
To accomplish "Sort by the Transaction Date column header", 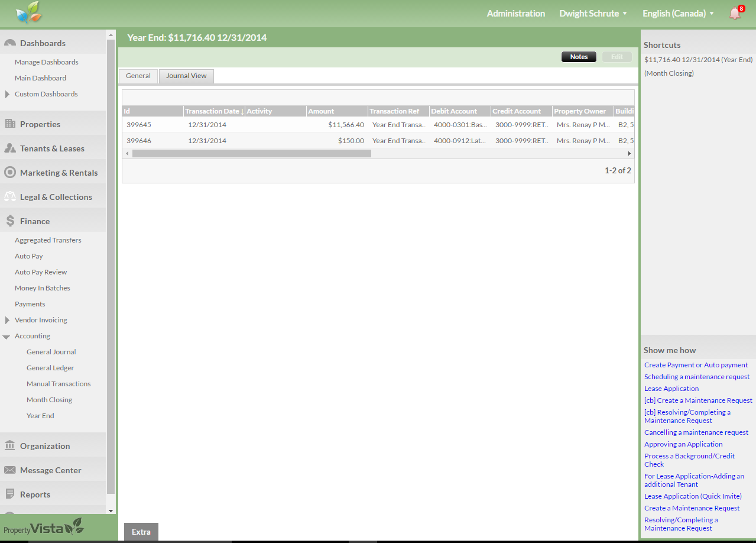I will click(212, 111).
